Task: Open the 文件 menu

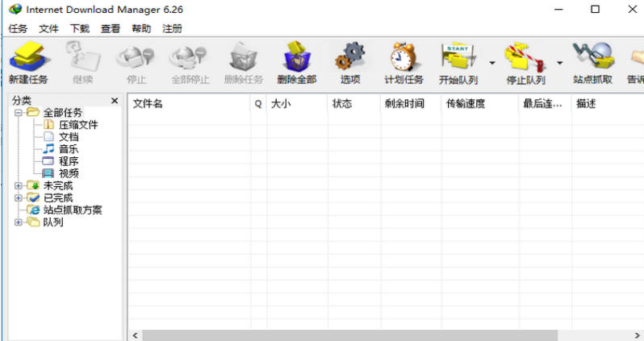Action: click(49, 29)
